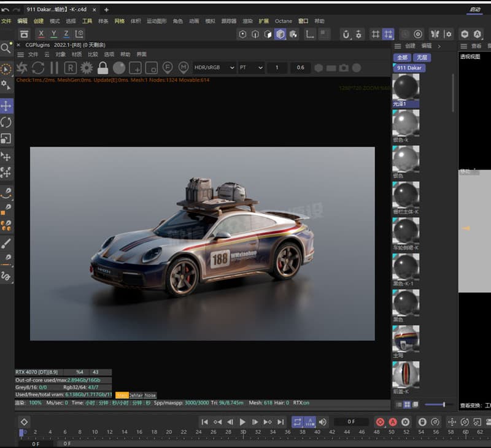Click the field showing value 1 in Live Viewer
This screenshot has width=491, height=448.
point(277,68)
